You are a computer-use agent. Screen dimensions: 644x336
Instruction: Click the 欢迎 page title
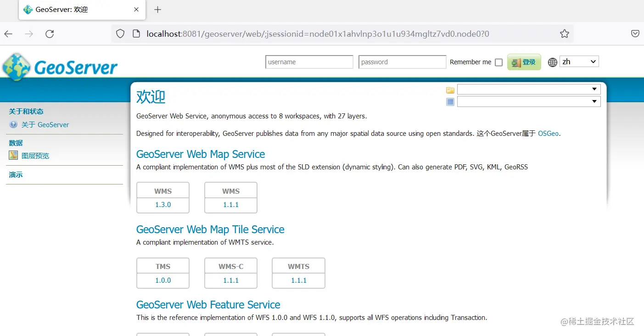151,97
